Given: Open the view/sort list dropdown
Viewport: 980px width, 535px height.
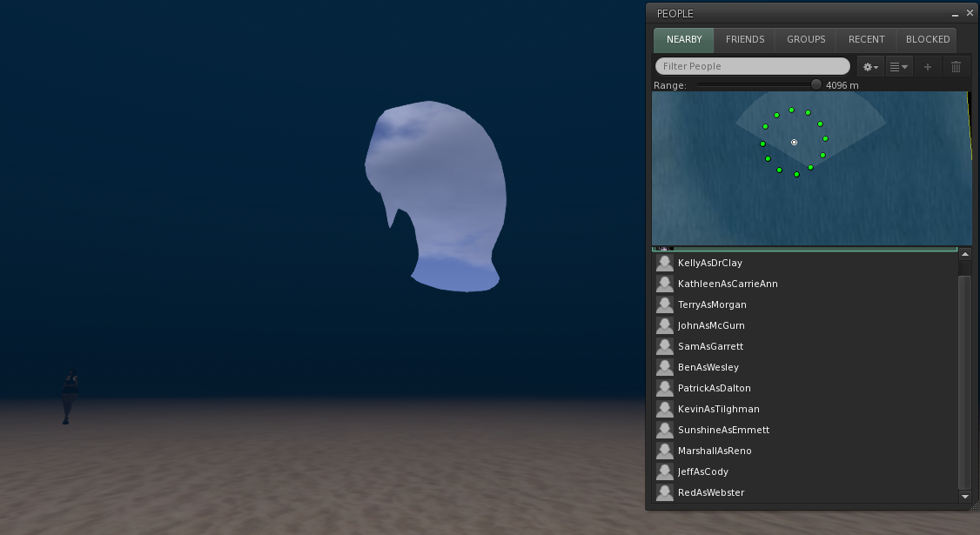Looking at the screenshot, I should [899, 66].
